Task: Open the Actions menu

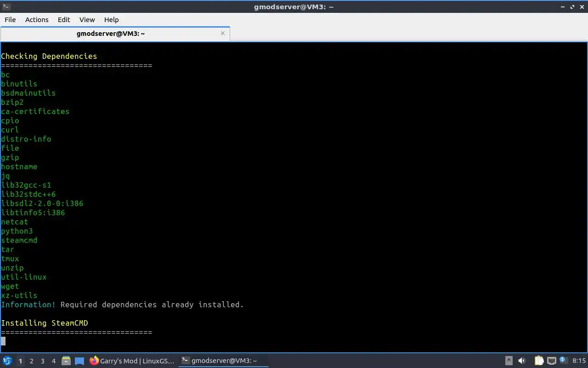Action: 37,19
